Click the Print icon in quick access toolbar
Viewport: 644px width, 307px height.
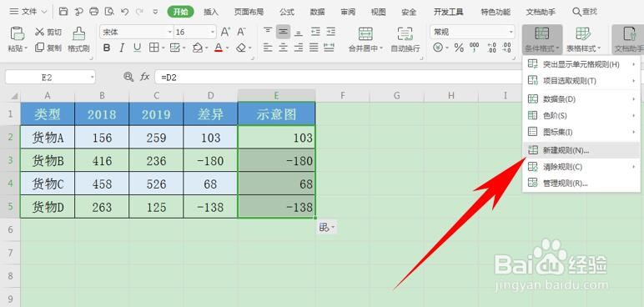tap(94, 12)
